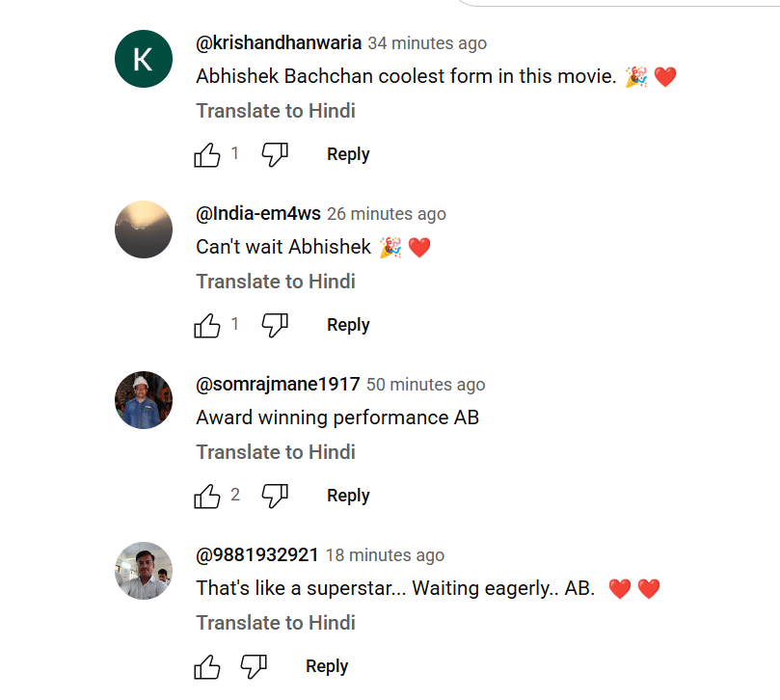Like the comment by @9881932921

tap(207, 666)
